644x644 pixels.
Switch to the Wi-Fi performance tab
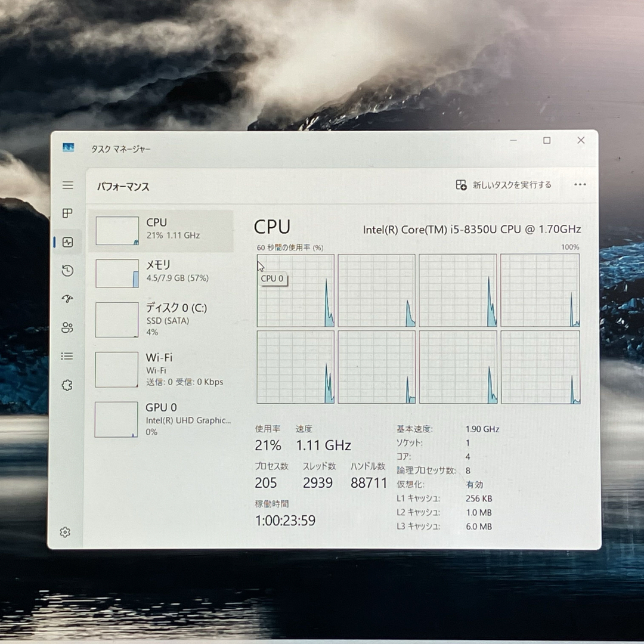tap(161, 369)
